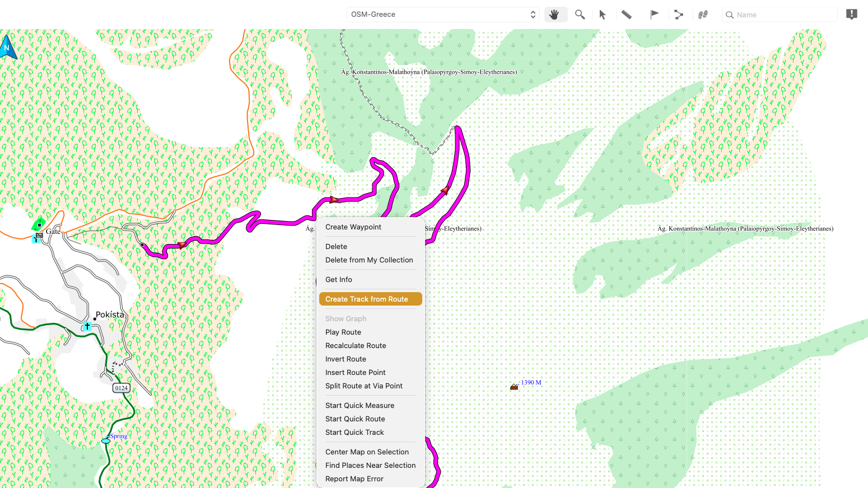Click Delete from My Collection

click(x=369, y=260)
